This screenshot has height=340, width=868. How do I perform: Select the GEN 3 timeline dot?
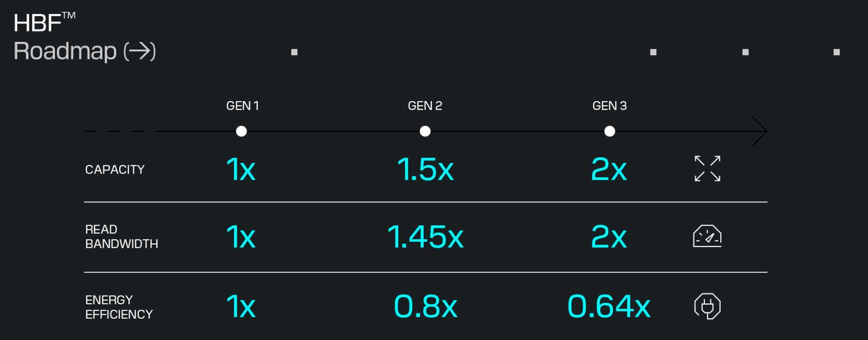[x=609, y=131]
